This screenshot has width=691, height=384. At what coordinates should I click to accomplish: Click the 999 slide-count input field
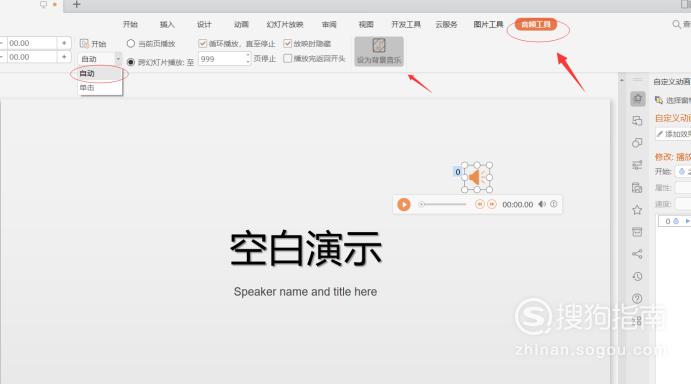tap(222, 59)
